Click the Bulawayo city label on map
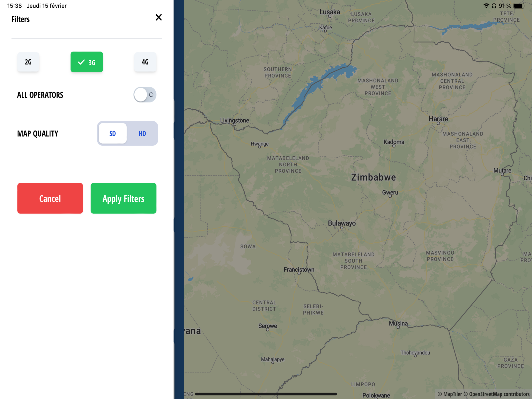The image size is (532, 399). pyautogui.click(x=342, y=223)
